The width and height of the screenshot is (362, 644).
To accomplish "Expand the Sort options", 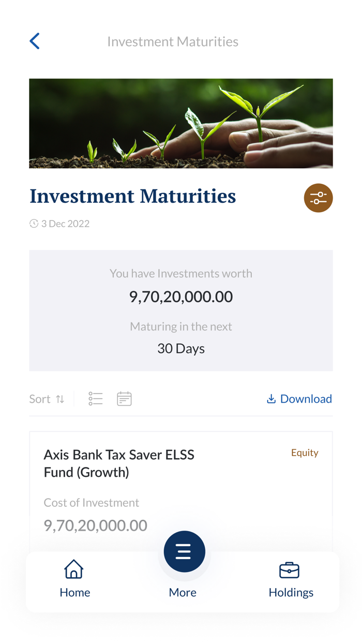I will click(39, 399).
